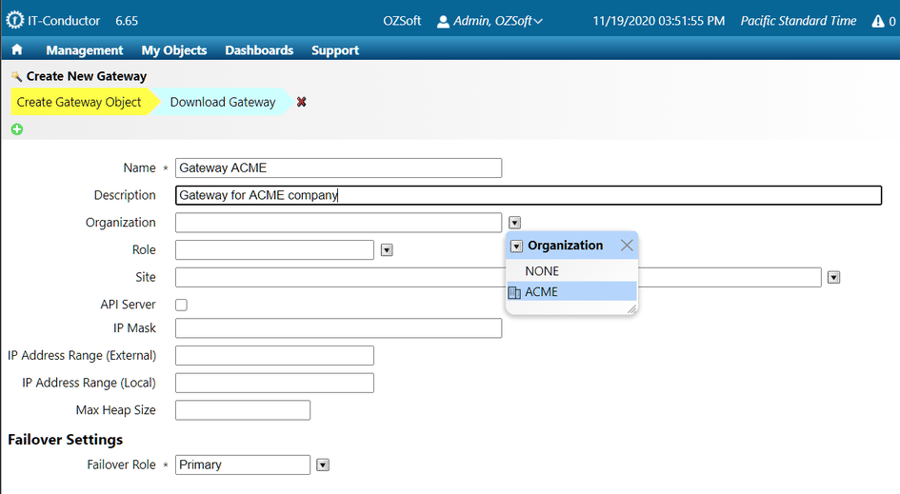Enable the API Server checkbox
The image size is (900, 494).
click(x=181, y=305)
